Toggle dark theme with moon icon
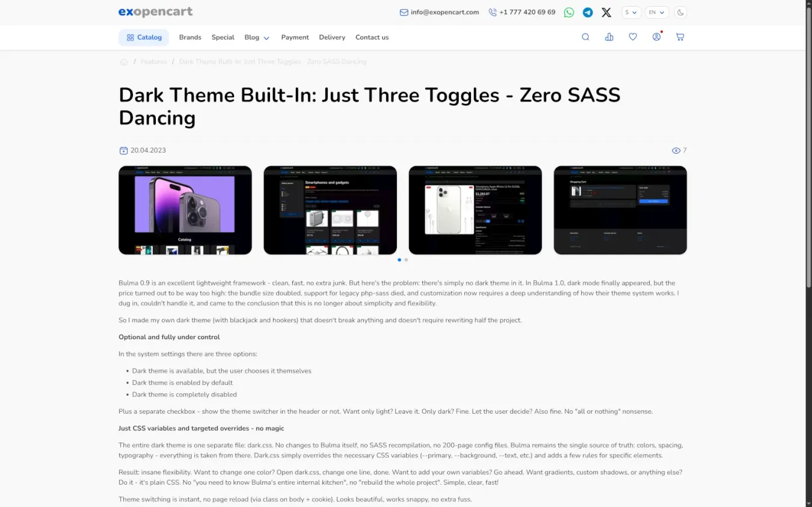Image resolution: width=812 pixels, height=507 pixels. [x=680, y=13]
